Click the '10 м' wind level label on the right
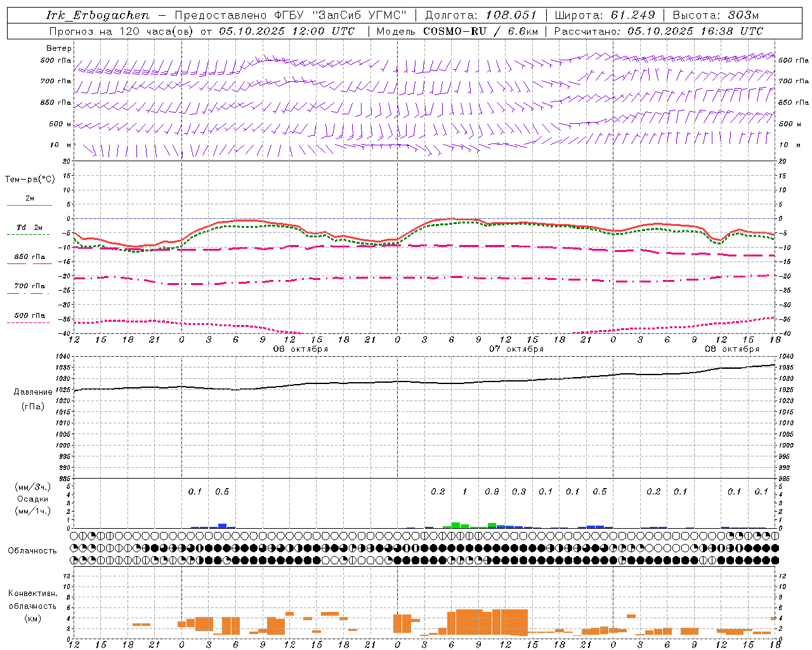This screenshot has width=812, height=650. (789, 145)
